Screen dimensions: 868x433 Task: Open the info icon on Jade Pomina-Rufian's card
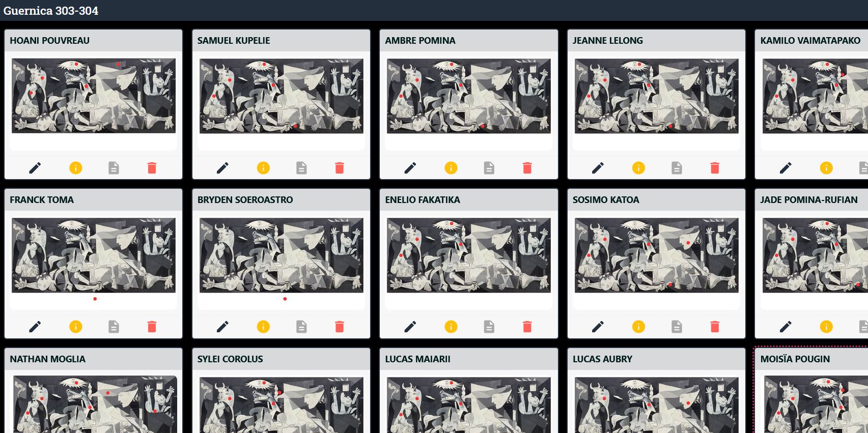(826, 327)
